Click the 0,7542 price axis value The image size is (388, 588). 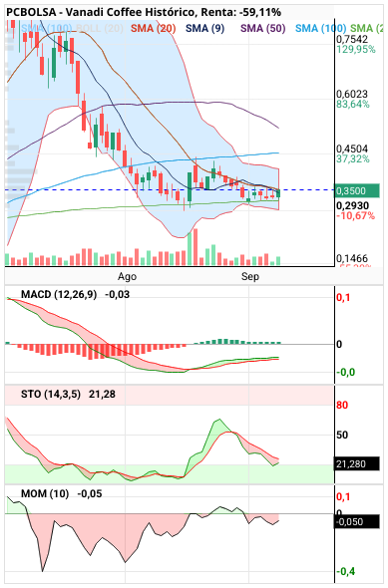click(352, 39)
